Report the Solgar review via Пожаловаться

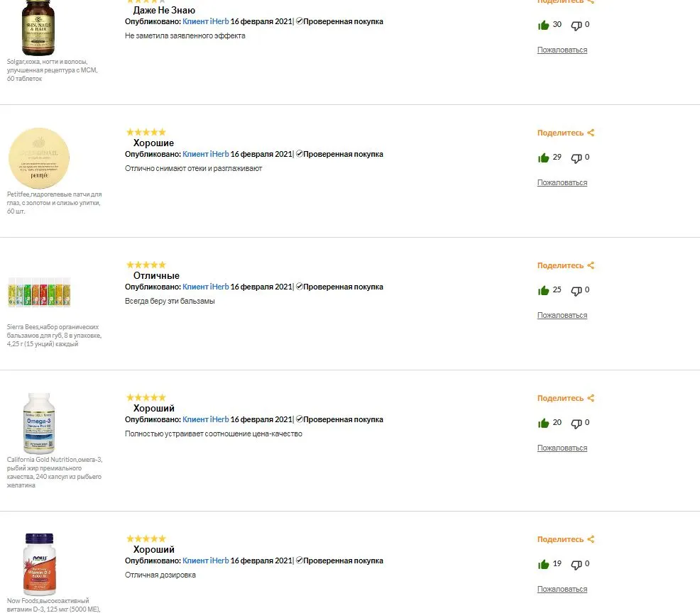[562, 50]
